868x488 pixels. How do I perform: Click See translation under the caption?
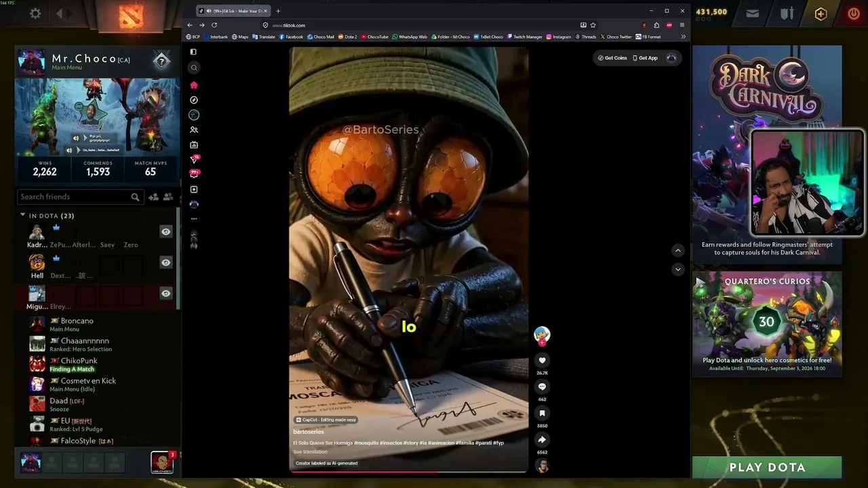(310, 452)
